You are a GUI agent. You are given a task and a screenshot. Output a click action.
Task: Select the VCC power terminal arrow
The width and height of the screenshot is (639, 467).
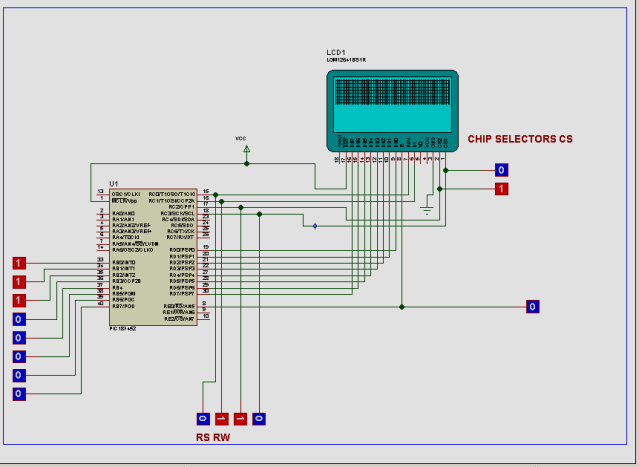click(247, 150)
